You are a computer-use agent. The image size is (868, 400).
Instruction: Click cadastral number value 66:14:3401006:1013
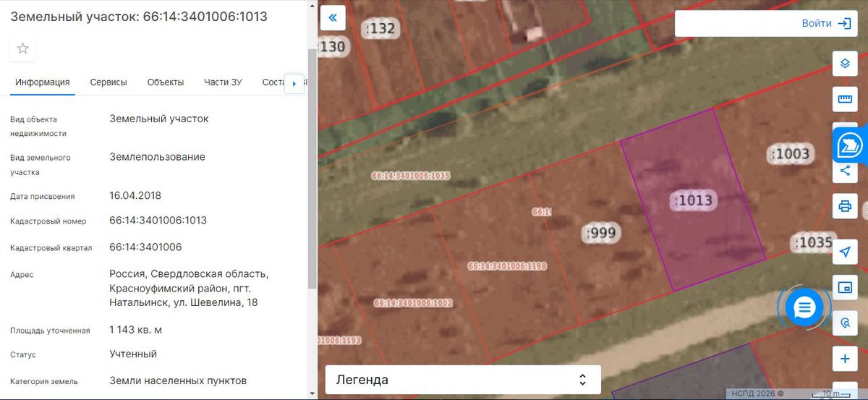(158, 220)
